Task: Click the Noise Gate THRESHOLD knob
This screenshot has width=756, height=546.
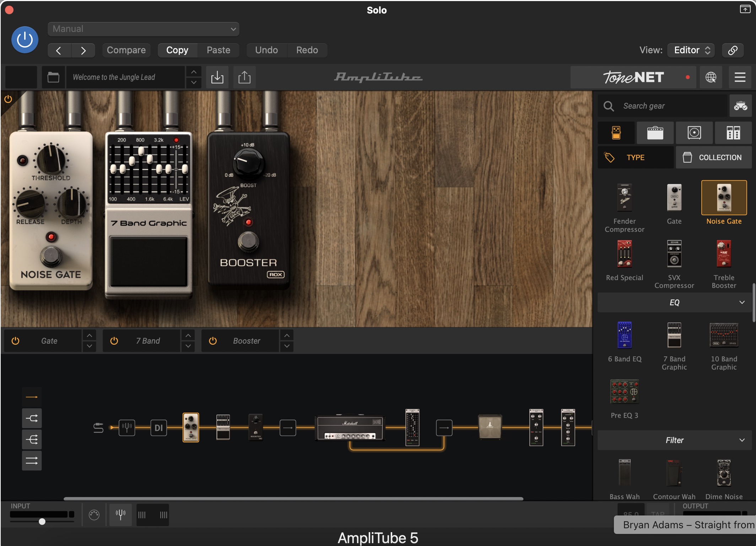Action: coord(51,159)
